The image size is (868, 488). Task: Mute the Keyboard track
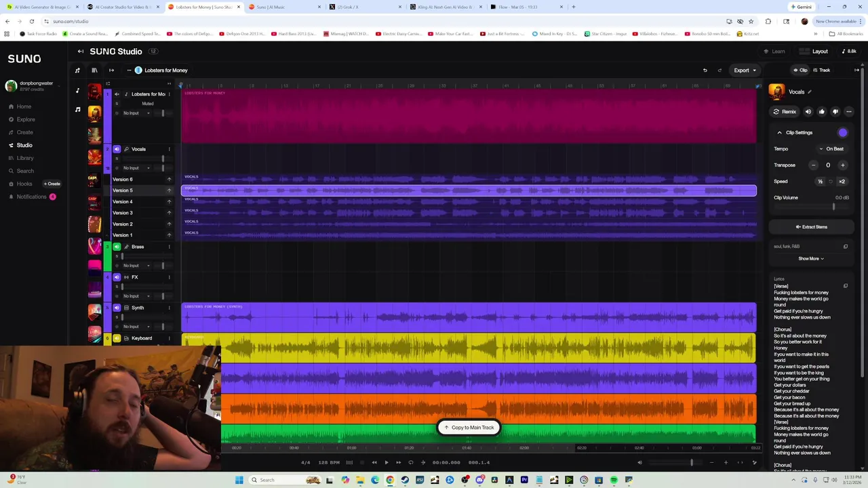click(x=117, y=338)
